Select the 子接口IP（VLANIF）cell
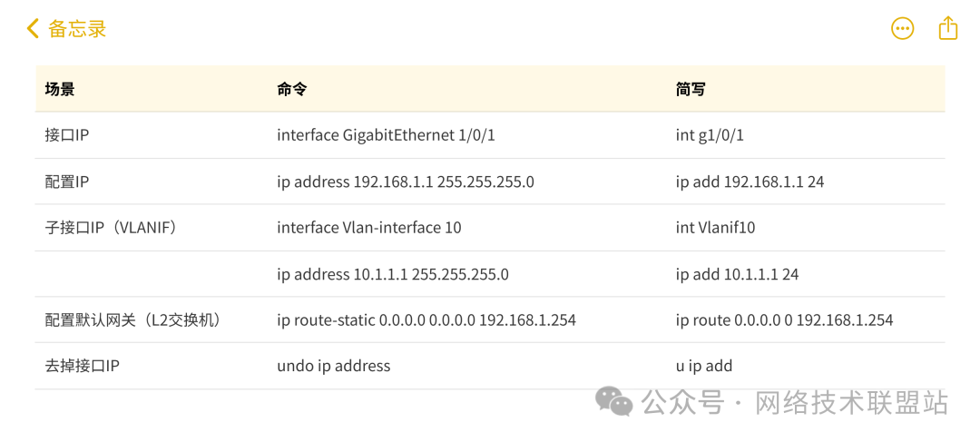The image size is (980, 442). coord(111,228)
